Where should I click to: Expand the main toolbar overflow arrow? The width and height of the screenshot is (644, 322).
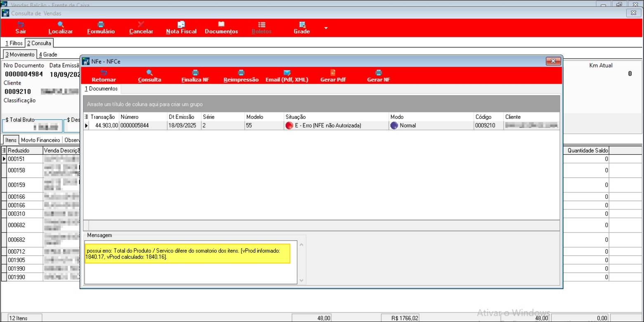point(326,28)
